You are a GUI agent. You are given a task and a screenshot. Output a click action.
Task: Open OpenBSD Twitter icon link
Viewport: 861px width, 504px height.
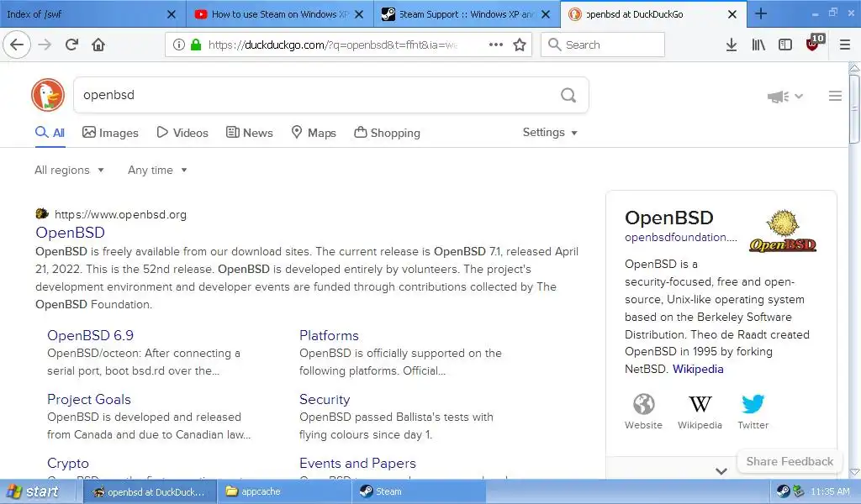coord(753,412)
